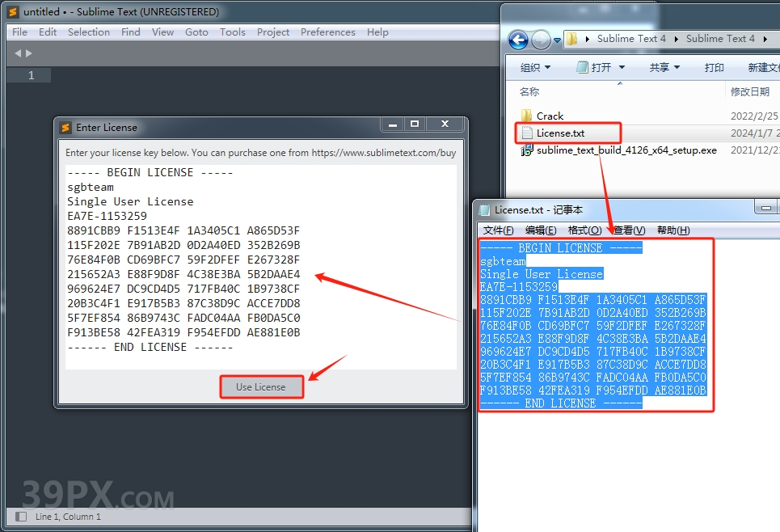Open the 格式(O) menu in Notepad
Viewport: 780px width, 532px height.
point(584,230)
